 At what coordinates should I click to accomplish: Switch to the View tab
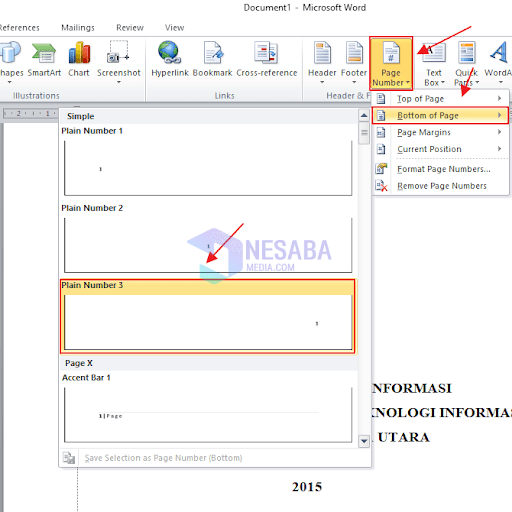tap(174, 28)
